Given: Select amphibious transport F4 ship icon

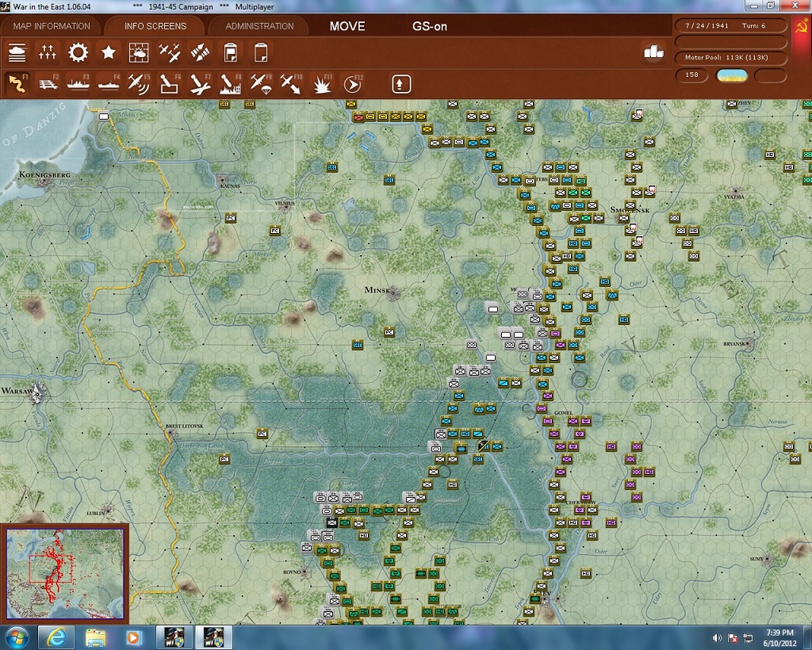Looking at the screenshot, I should click(x=109, y=84).
